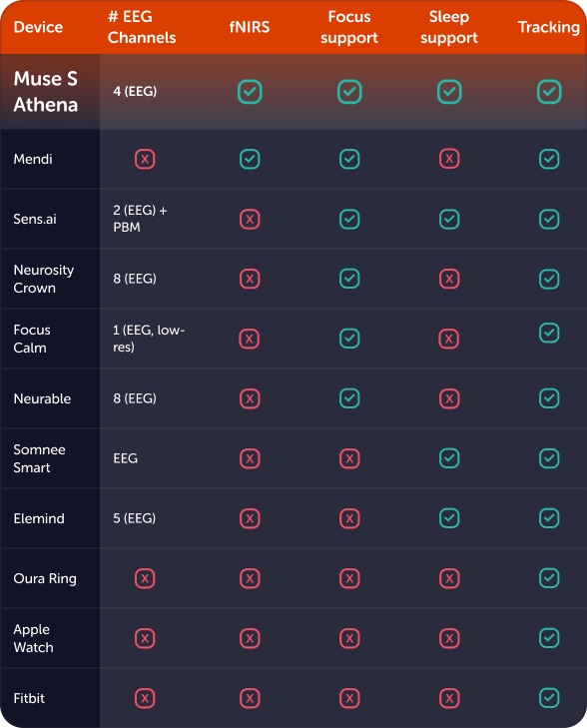
Task: Click the Device column header
Action: pyautogui.click(x=38, y=27)
